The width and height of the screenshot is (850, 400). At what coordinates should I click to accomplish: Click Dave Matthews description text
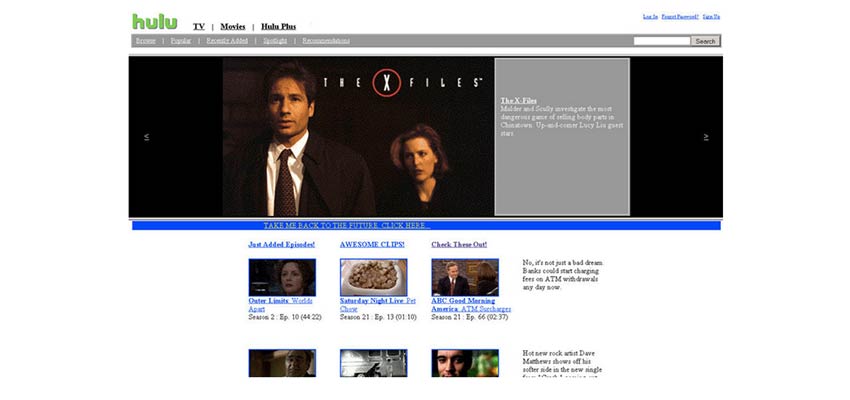point(562,363)
